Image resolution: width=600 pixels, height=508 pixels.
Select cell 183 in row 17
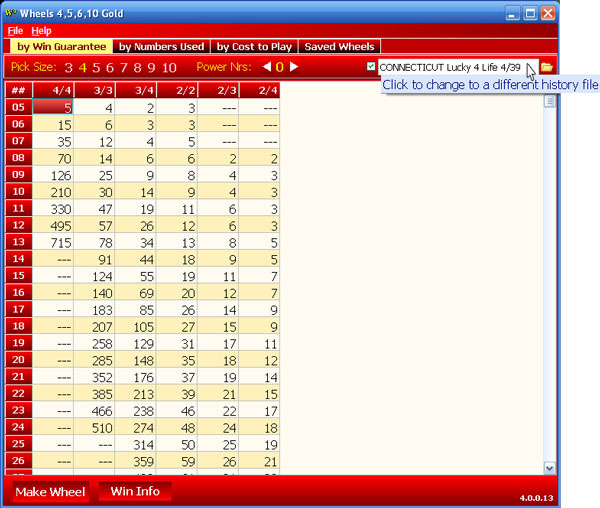[x=95, y=309]
